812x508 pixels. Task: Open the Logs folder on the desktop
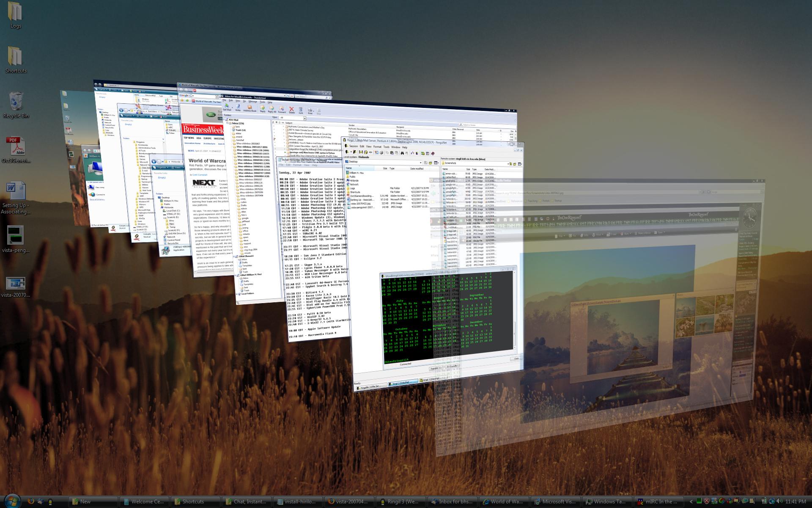point(16,13)
